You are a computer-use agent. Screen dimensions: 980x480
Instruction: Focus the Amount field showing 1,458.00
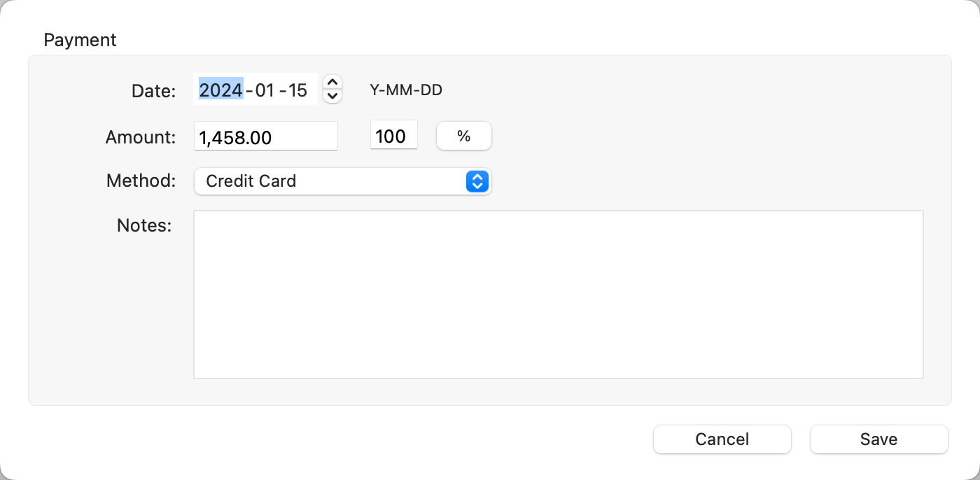(x=265, y=137)
